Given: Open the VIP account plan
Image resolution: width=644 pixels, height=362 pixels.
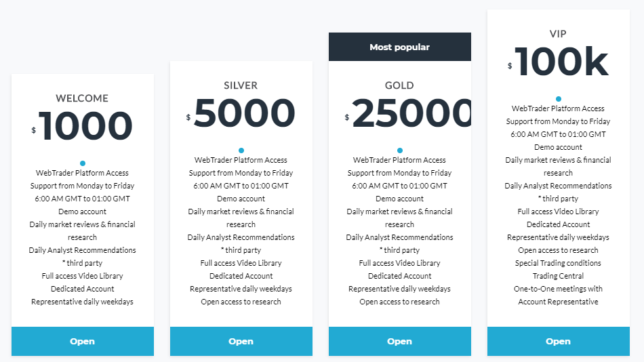Looking at the screenshot, I should point(558,341).
